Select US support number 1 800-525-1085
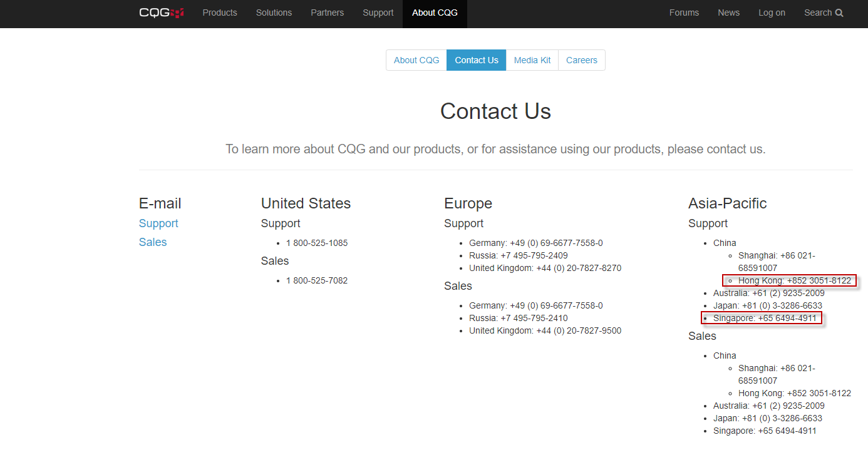 coord(317,243)
